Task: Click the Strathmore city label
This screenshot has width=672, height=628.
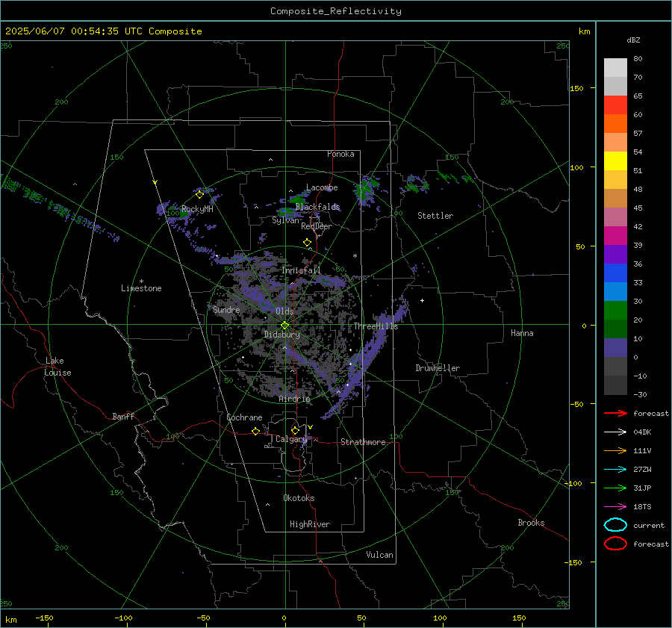Action: point(363,442)
